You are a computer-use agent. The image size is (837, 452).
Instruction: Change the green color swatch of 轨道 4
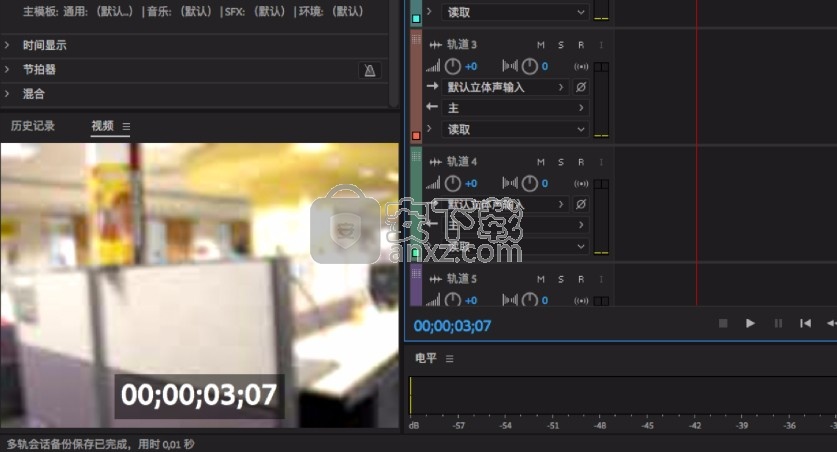click(416, 253)
